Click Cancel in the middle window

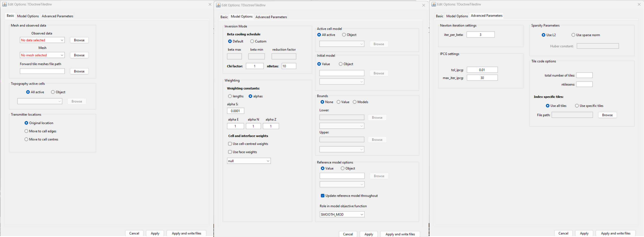pos(348,234)
